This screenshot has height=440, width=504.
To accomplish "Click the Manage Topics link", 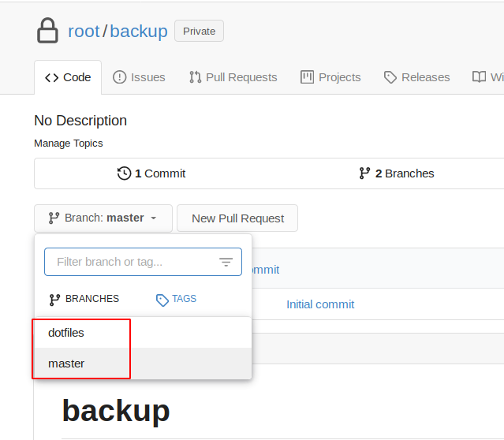I will [x=69, y=144].
